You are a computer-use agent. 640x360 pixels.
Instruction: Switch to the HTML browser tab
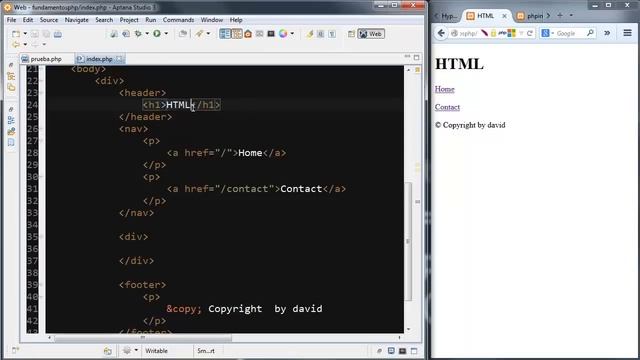pyautogui.click(x=485, y=16)
